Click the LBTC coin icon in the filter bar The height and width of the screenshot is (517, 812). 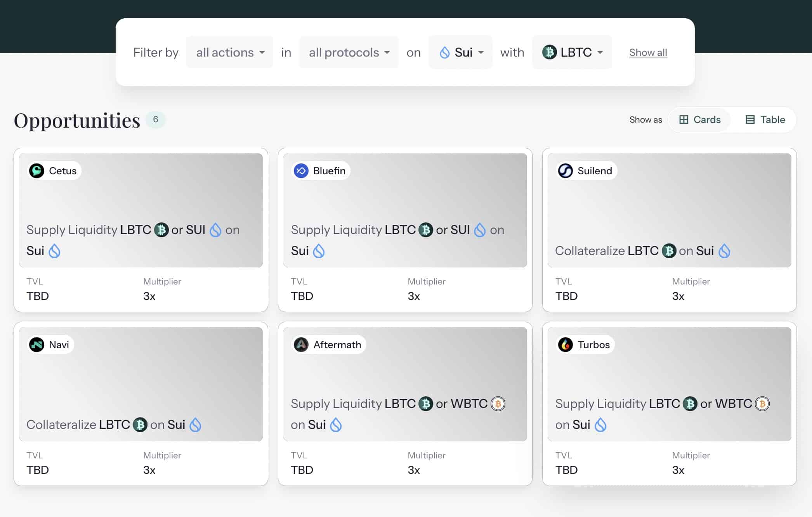point(549,52)
